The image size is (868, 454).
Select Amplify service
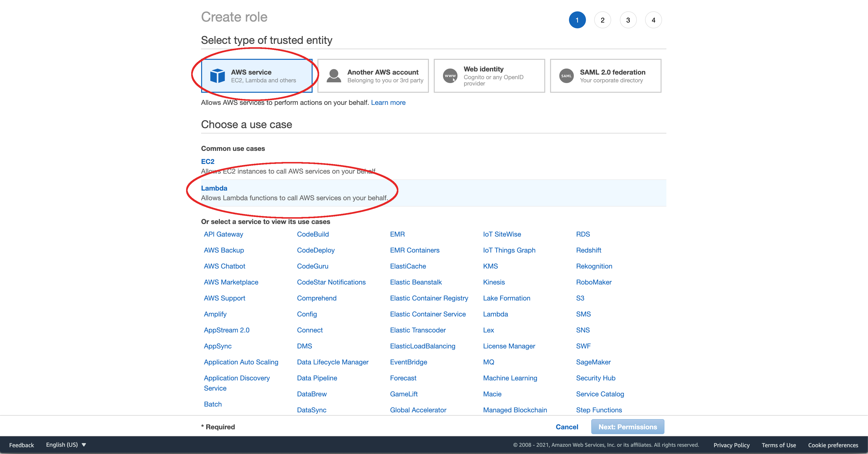[215, 314]
